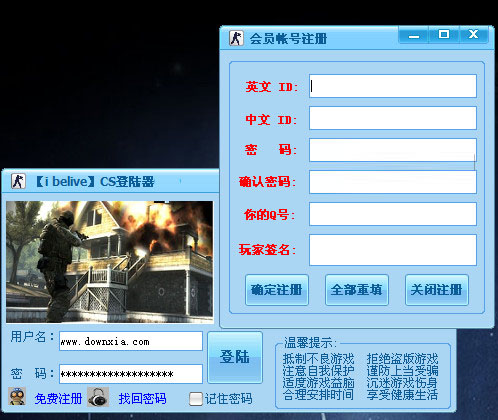Click the 确认密码 label

click(x=267, y=182)
